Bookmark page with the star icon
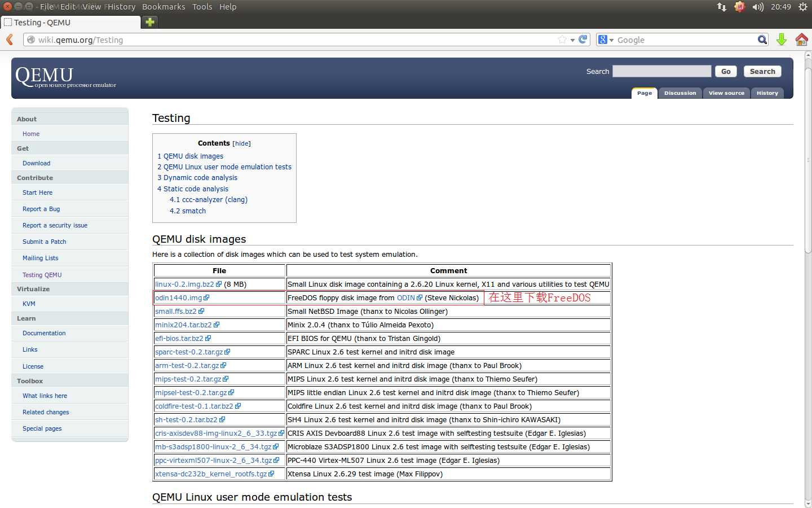 pyautogui.click(x=562, y=40)
